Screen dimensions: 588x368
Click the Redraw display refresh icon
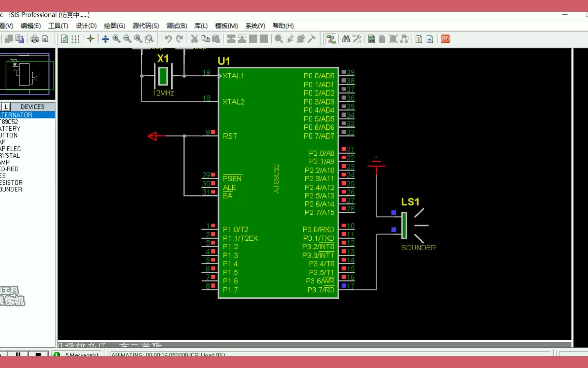pos(64,39)
